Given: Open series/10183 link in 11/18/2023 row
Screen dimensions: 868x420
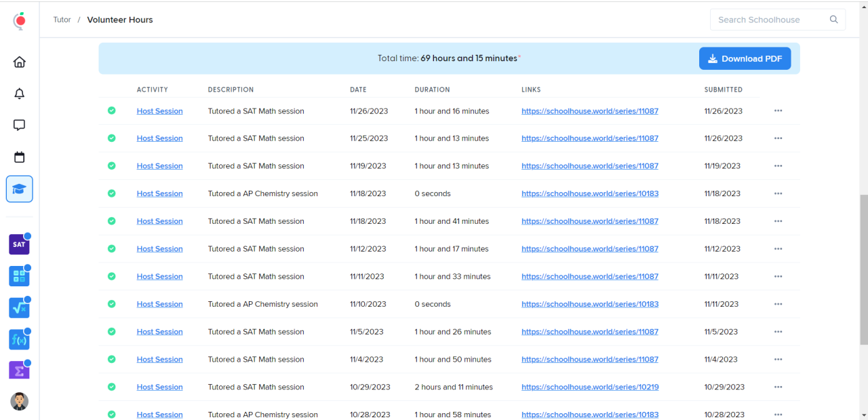Looking at the screenshot, I should click(590, 193).
